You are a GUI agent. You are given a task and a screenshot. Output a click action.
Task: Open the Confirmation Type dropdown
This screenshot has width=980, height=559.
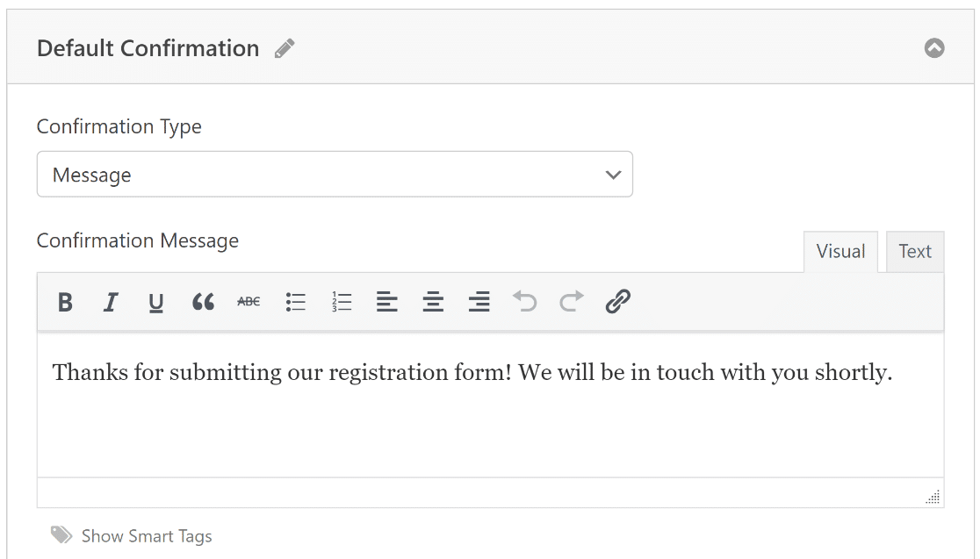[335, 175]
